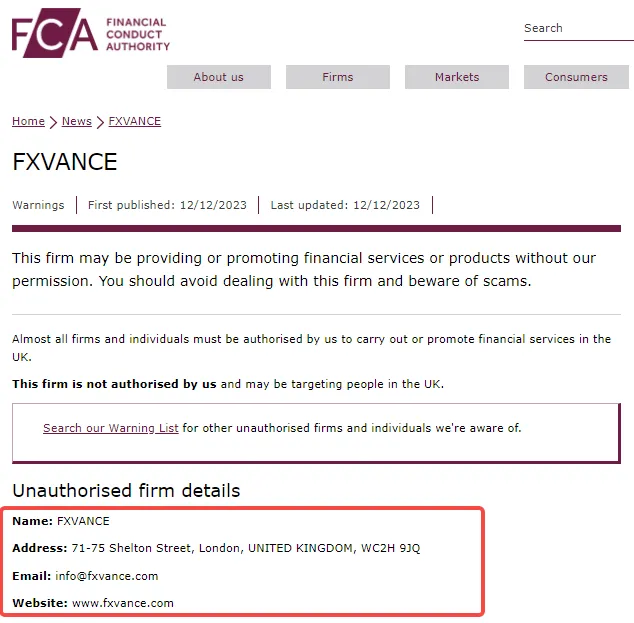The image size is (634, 623).
Task: Open the About us menu
Action: [219, 77]
